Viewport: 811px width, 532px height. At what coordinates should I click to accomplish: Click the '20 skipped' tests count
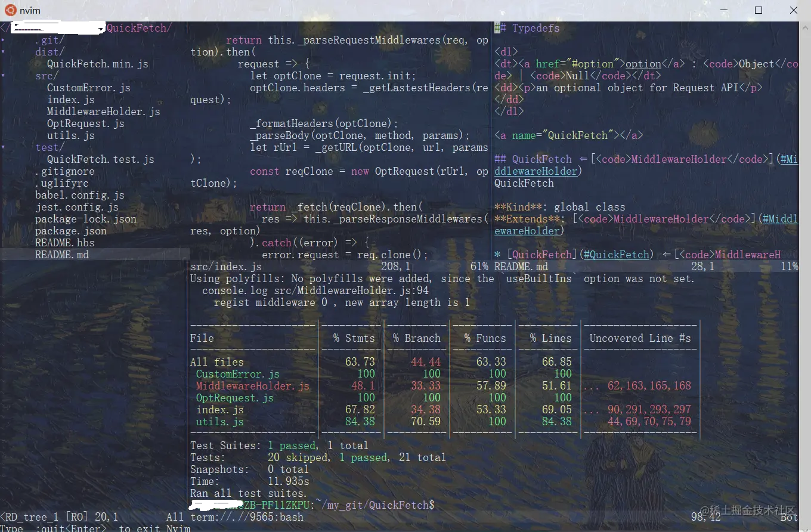(x=298, y=457)
